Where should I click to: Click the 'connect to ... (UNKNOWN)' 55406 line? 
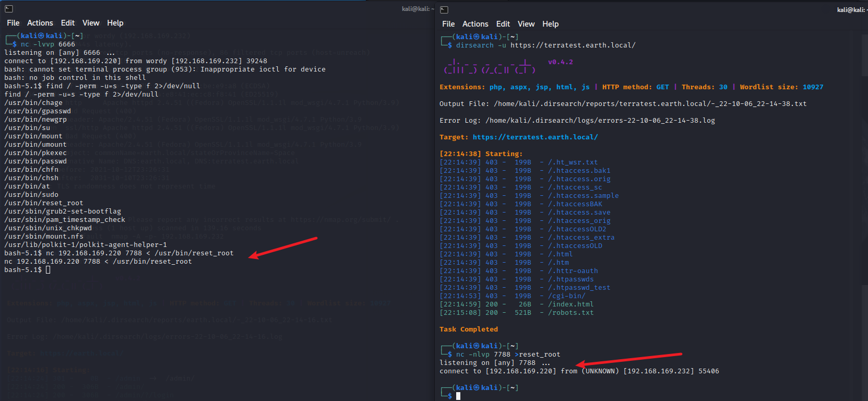click(579, 371)
